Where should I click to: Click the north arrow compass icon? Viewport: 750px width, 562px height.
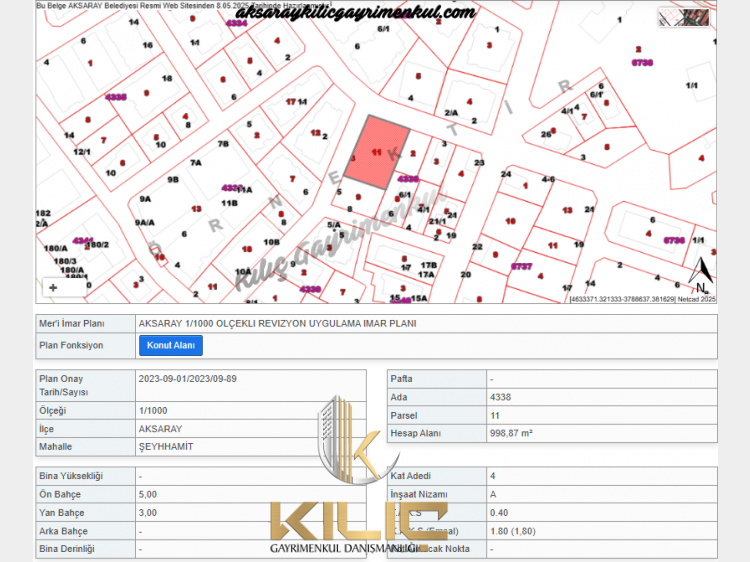(702, 272)
